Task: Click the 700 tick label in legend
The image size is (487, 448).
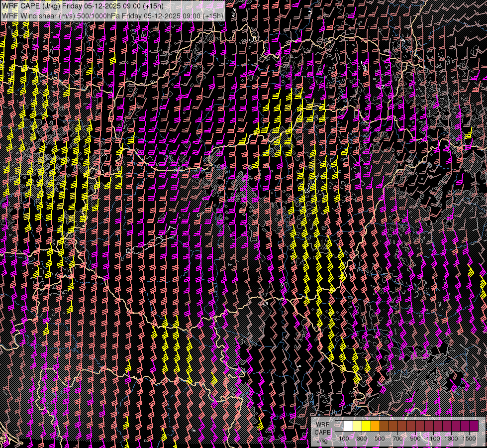Action: tap(397, 439)
